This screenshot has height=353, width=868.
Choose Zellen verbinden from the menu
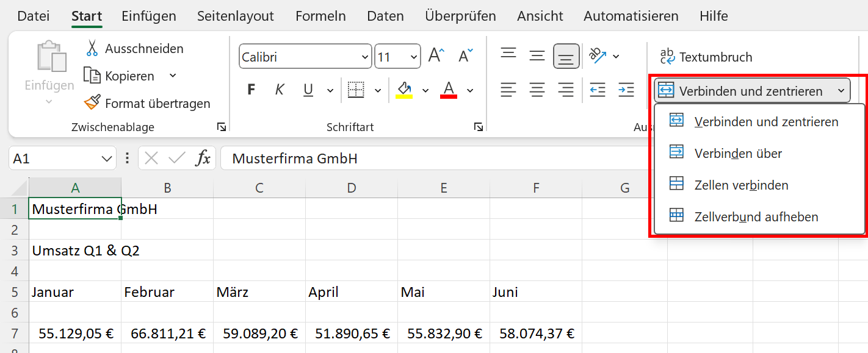759,185
